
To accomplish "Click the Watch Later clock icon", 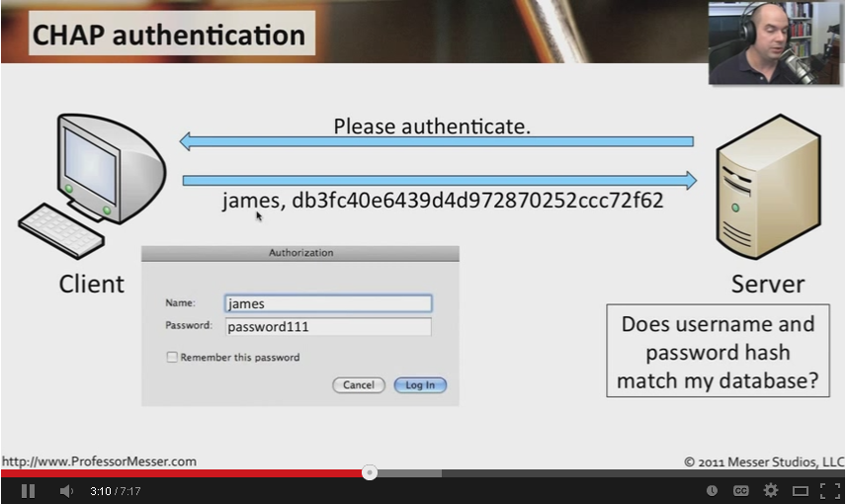I will 712,490.
